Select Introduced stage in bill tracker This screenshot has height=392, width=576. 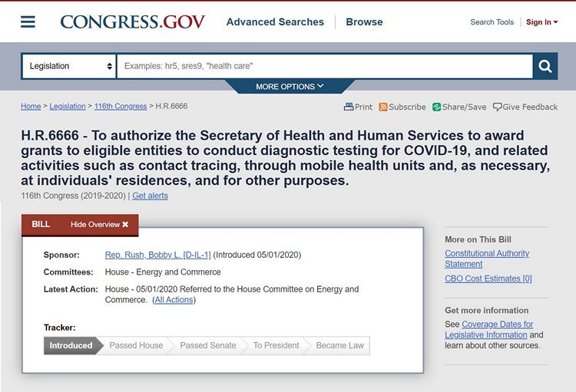[x=71, y=345]
